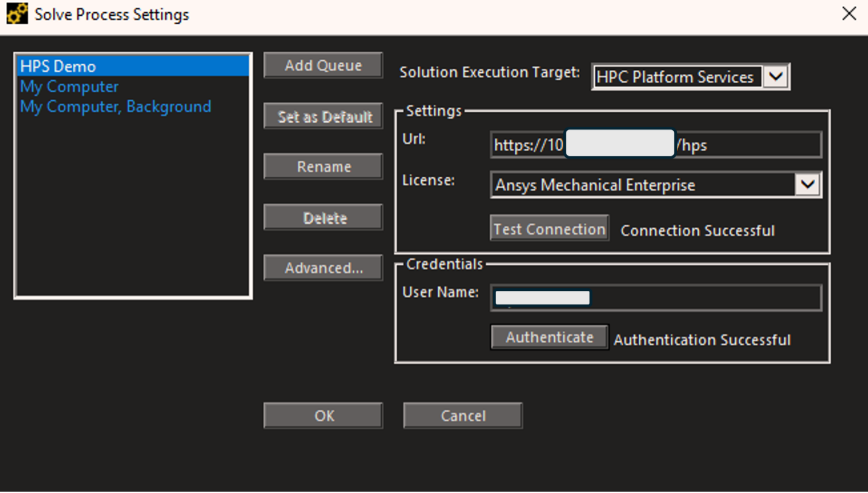Click Set as Default
Viewport: 868px width, 493px height.
[x=323, y=116]
